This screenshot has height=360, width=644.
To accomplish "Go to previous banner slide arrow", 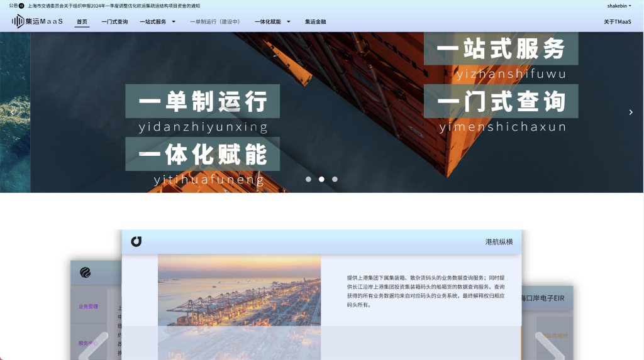I will tap(13, 112).
